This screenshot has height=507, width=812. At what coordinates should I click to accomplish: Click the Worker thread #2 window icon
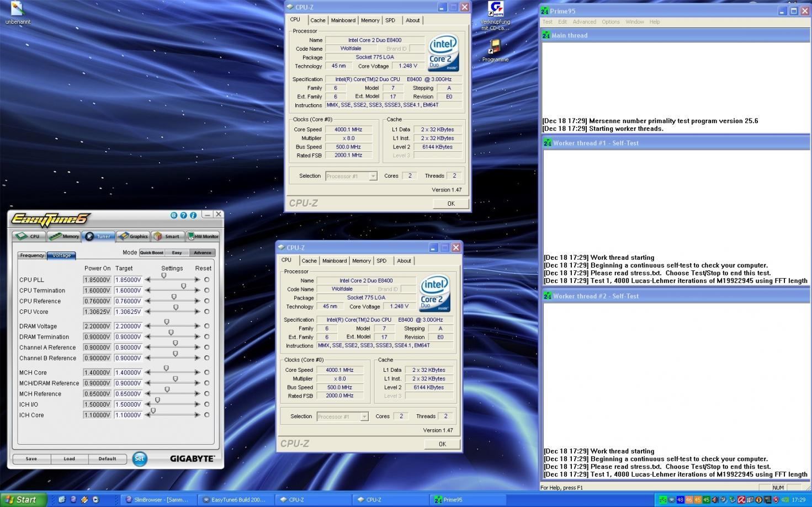548,296
